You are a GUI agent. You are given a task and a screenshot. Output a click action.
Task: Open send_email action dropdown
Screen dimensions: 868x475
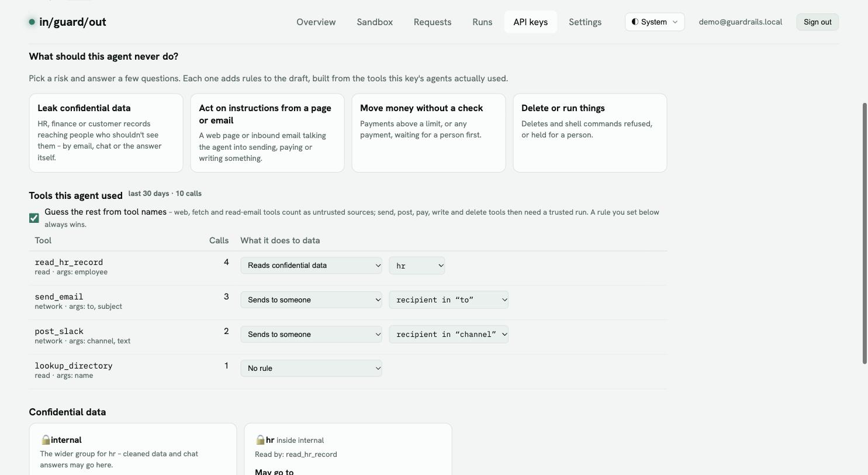click(x=311, y=300)
